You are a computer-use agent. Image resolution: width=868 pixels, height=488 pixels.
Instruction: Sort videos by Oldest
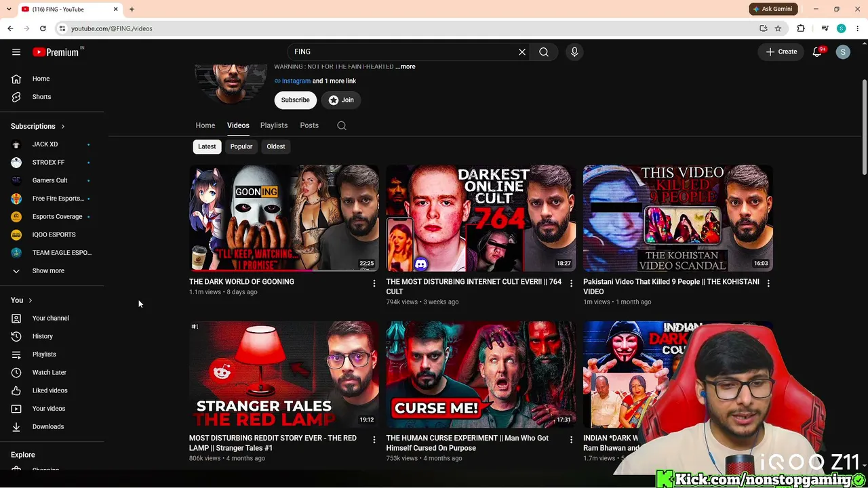tap(276, 146)
